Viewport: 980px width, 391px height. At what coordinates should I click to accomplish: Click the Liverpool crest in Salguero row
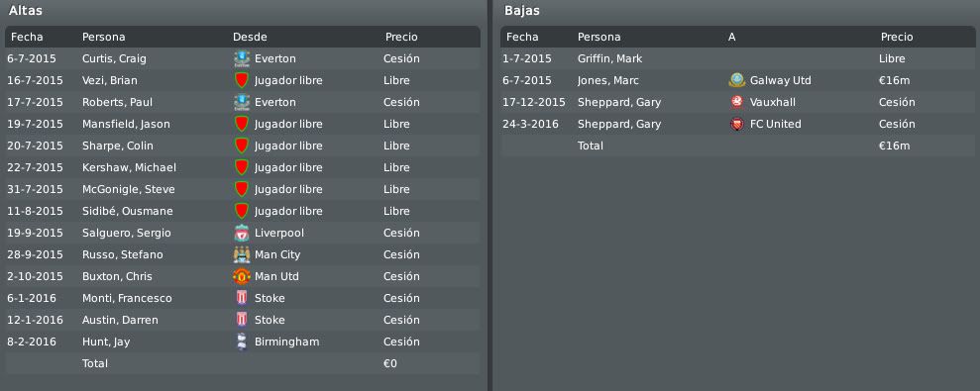(241, 233)
